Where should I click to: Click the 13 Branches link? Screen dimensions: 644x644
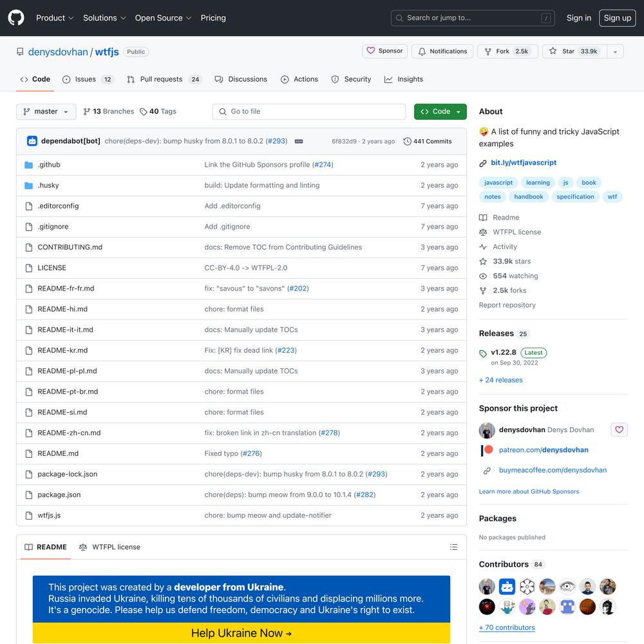[108, 111]
